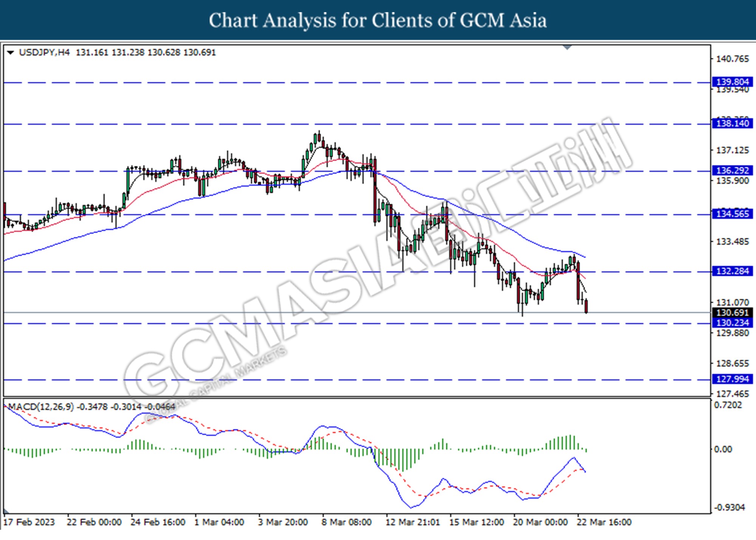756x540 pixels.
Task: Click the 137.125 price axis value
Action: click(x=733, y=151)
